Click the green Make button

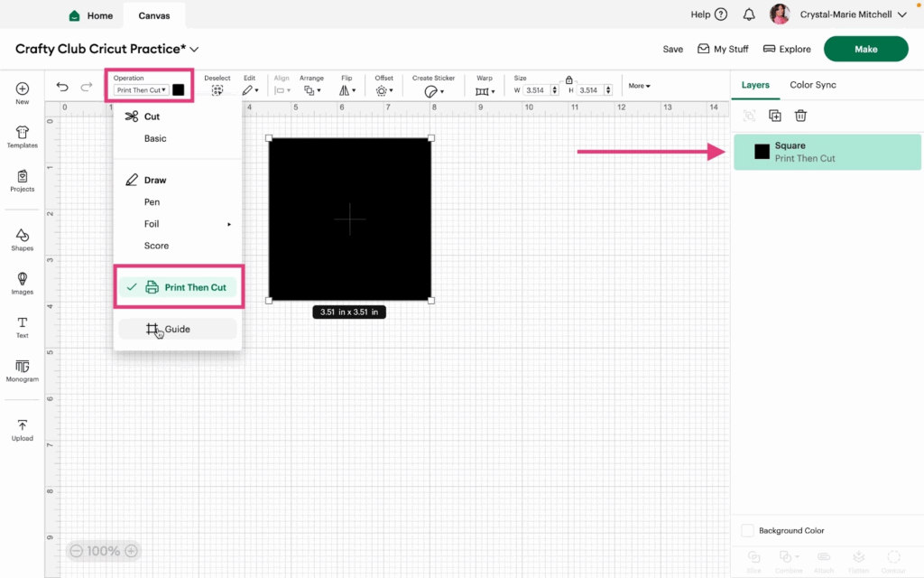point(865,49)
